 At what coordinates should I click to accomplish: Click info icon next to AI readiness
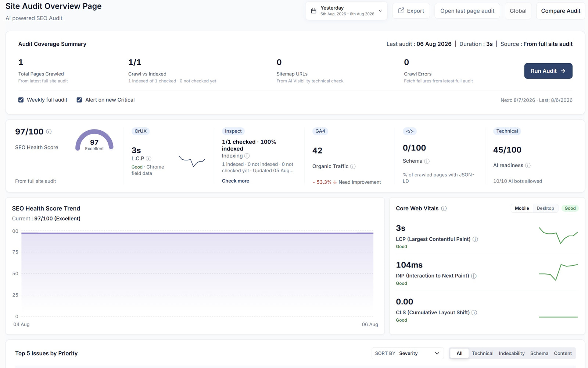click(528, 166)
